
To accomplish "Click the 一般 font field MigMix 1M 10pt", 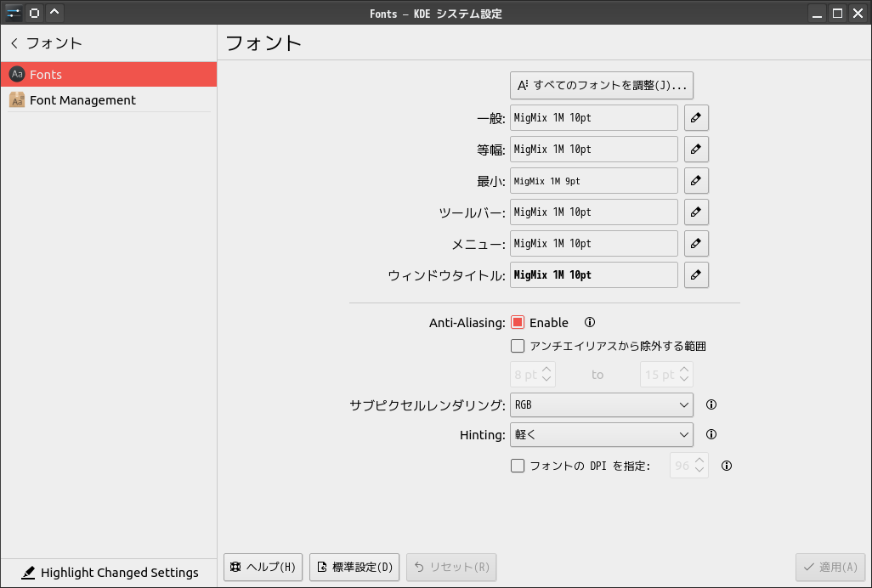I will click(x=594, y=118).
